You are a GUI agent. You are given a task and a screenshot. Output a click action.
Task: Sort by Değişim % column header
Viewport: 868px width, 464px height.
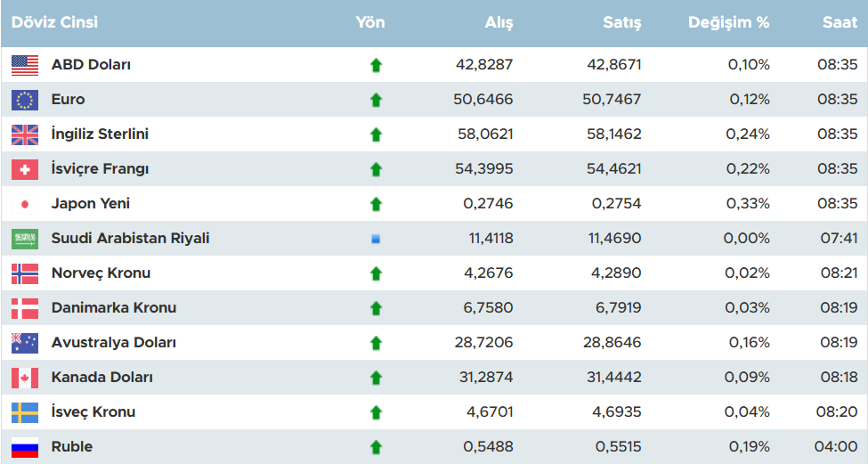coord(728,23)
